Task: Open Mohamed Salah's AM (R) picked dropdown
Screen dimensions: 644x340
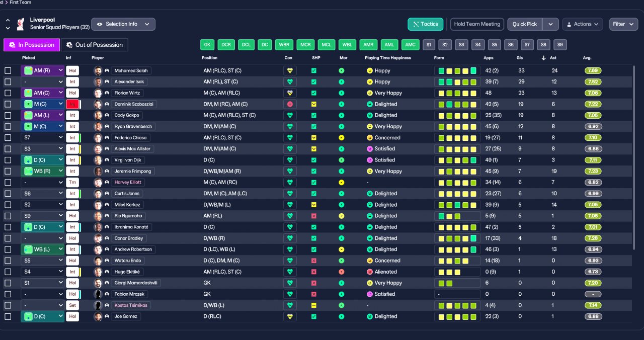Action: (x=43, y=71)
